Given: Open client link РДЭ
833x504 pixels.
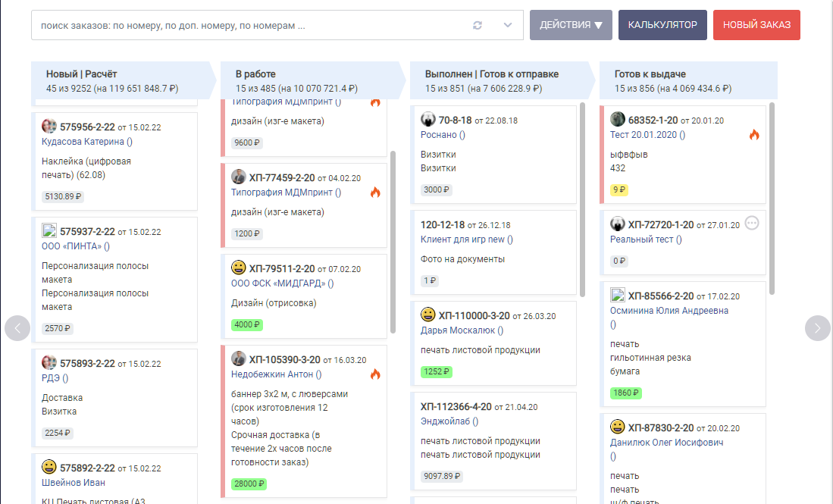Looking at the screenshot, I should 55,378.
